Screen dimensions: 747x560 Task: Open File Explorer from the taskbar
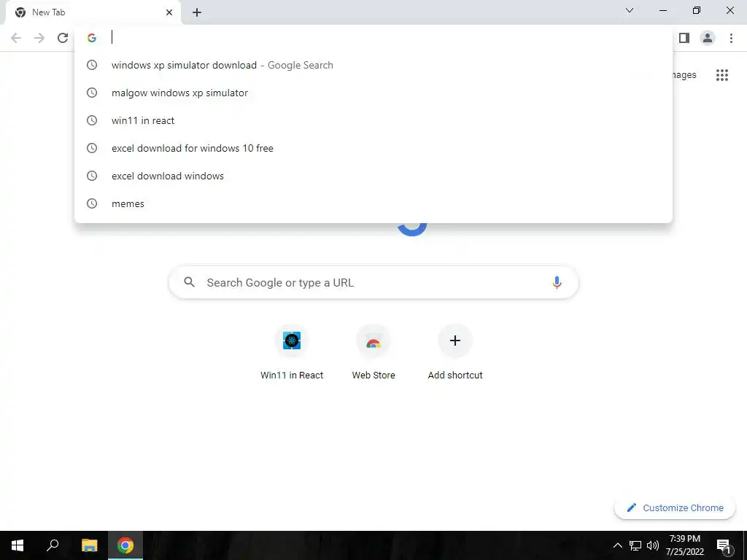pyautogui.click(x=90, y=545)
